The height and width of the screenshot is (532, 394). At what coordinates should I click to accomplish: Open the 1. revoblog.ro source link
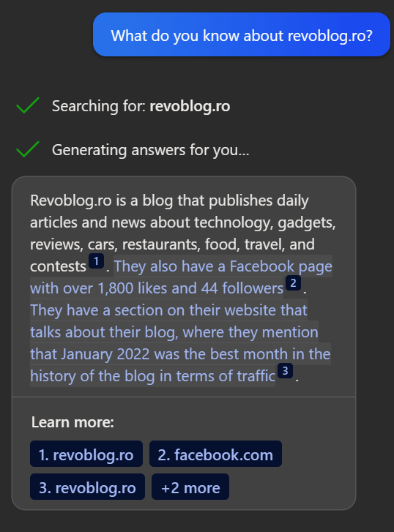coord(86,454)
